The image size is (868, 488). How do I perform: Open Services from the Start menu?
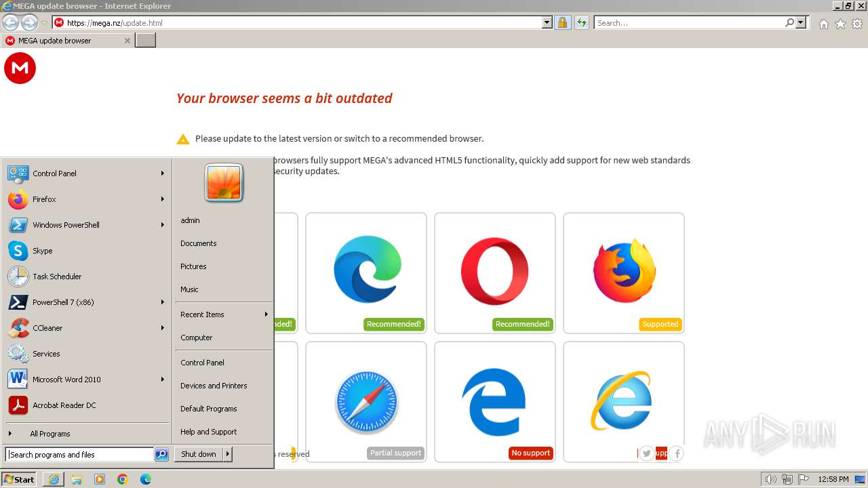coord(86,354)
